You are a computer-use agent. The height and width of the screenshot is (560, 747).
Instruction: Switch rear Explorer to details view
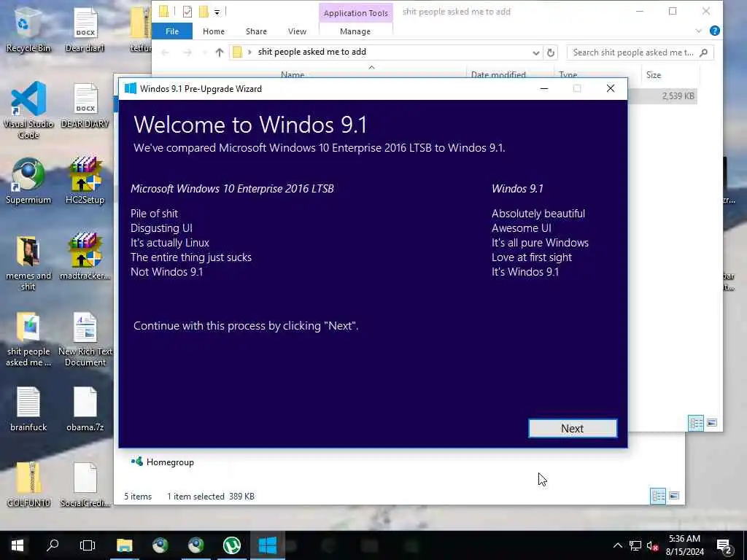(658, 496)
